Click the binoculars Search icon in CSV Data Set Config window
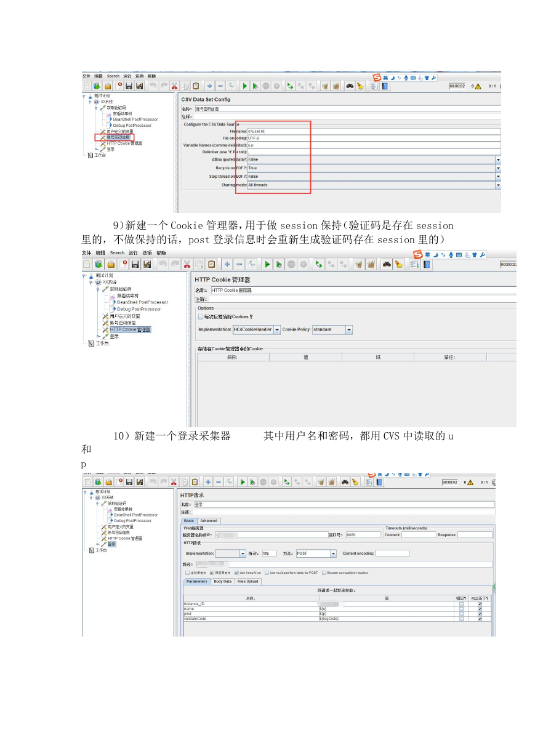Screen dimensions: 535x756 tap(349, 86)
